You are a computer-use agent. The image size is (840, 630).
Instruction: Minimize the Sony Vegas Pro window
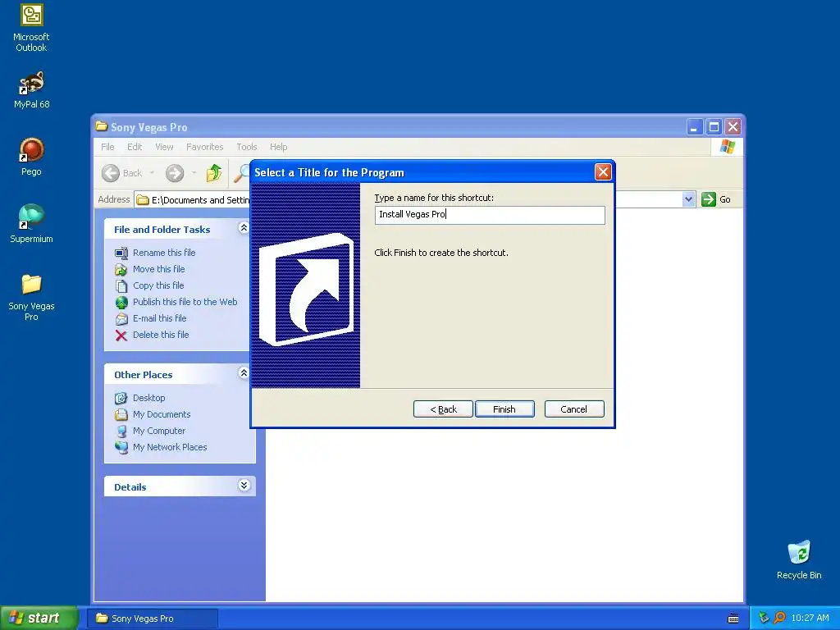pos(695,127)
